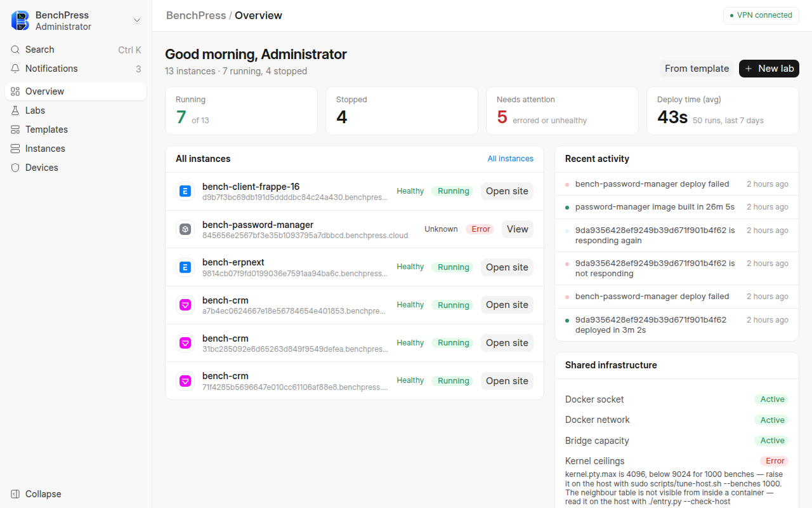Open Templates section
Viewport: 812px width, 508px height.
coord(76,130)
